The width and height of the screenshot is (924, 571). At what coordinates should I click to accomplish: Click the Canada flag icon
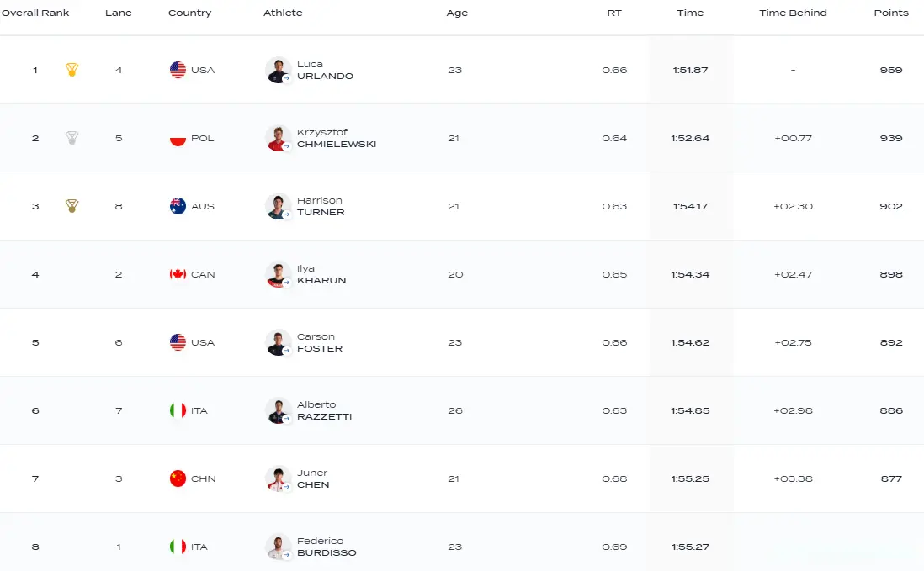point(178,274)
